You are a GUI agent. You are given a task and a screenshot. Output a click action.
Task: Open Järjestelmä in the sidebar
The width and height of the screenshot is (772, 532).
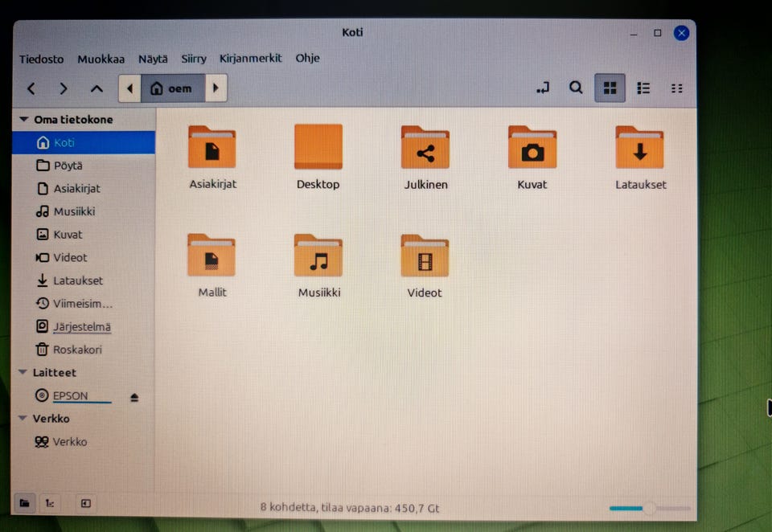click(x=83, y=327)
